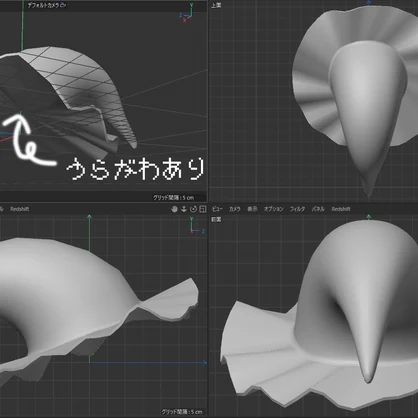Click the side viewport YZ axis gizmo
The height and width of the screenshot is (418, 418).
197,226
